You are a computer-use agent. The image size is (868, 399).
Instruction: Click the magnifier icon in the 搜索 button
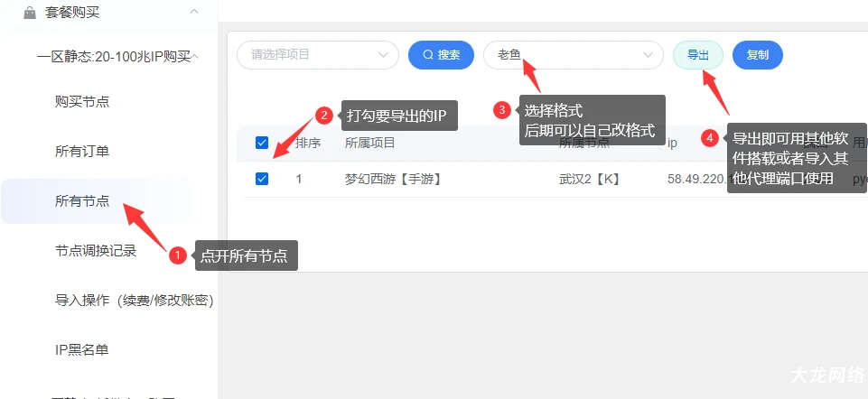(x=428, y=55)
